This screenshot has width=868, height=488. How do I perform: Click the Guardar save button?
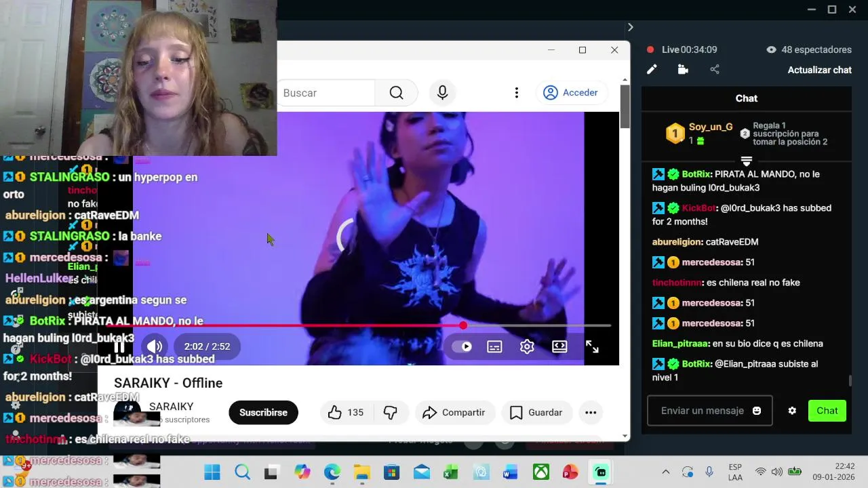tap(536, 412)
